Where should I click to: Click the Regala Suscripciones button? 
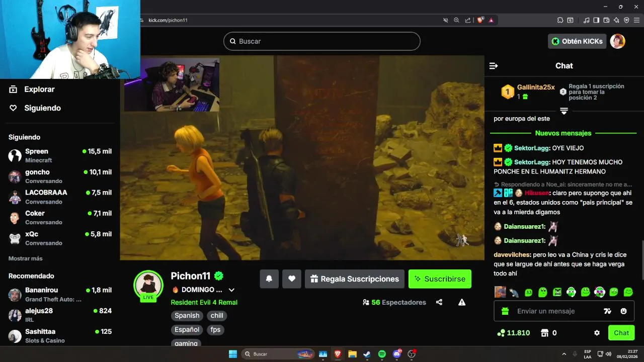[x=355, y=279]
